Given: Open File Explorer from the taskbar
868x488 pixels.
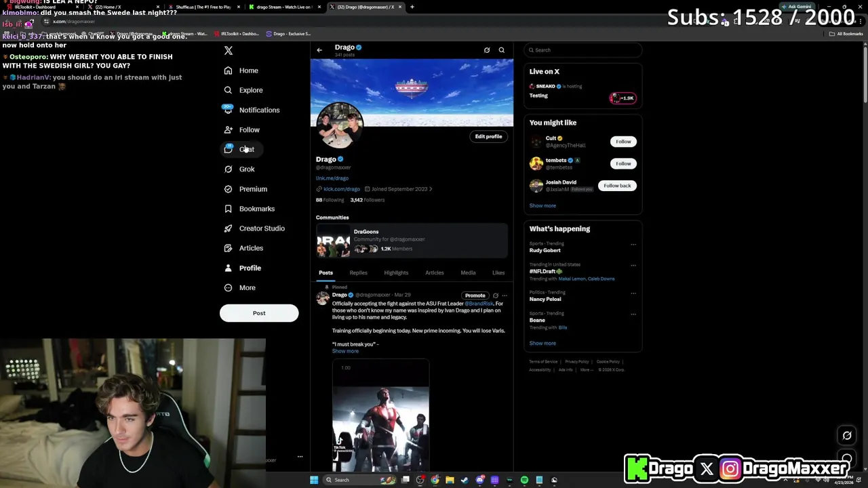Looking at the screenshot, I should [x=450, y=480].
